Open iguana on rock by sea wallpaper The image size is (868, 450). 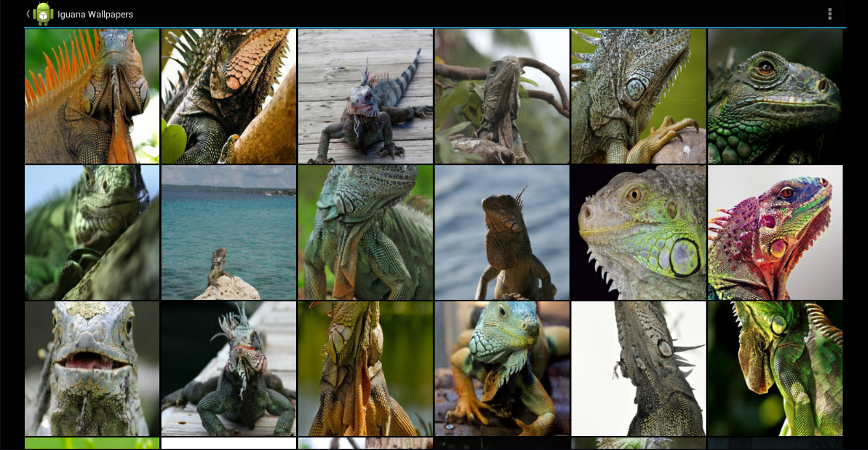click(x=228, y=232)
